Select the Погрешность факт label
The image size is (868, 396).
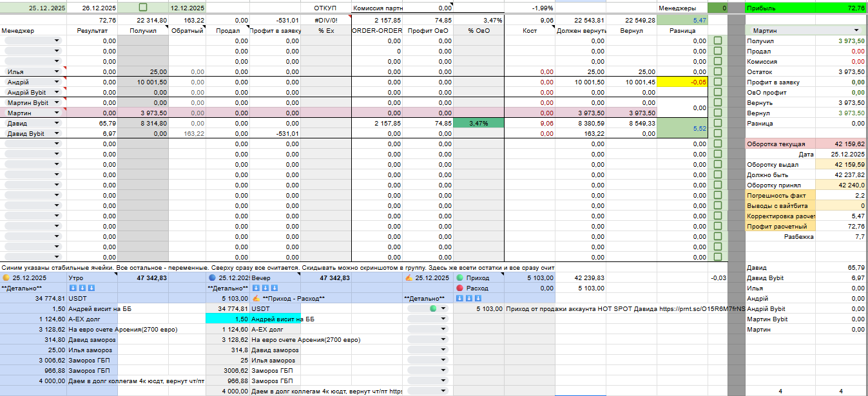pyautogui.click(x=780, y=195)
